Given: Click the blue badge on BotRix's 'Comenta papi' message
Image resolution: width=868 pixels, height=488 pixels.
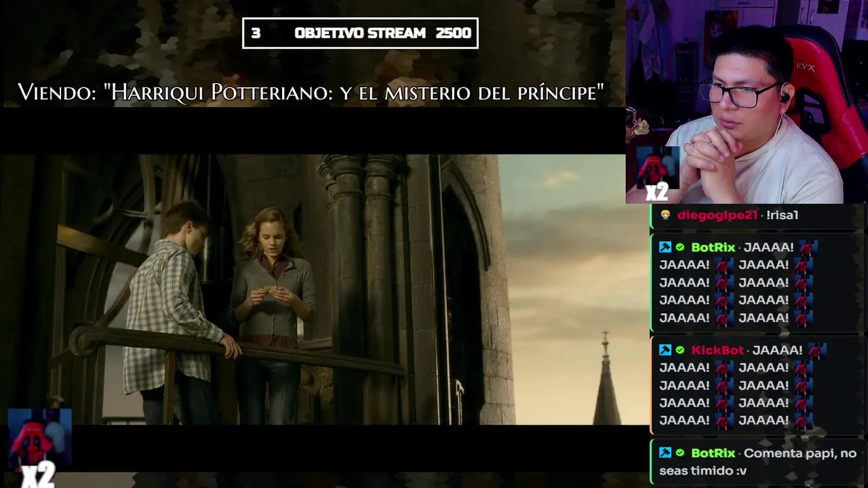Looking at the screenshot, I should tap(665, 453).
